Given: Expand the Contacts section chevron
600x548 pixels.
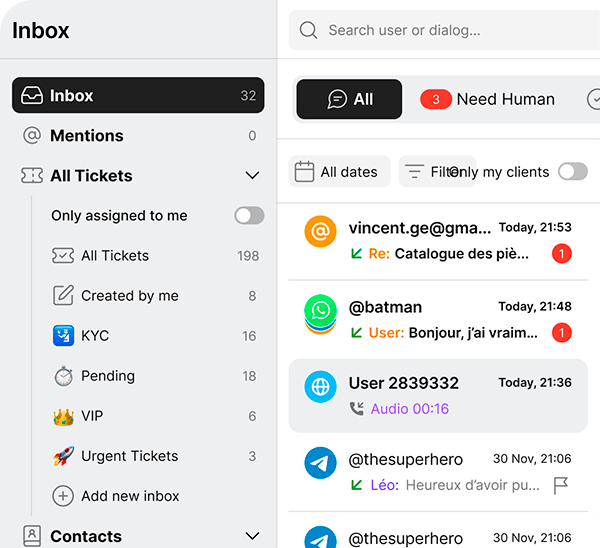Looking at the screenshot, I should click(252, 536).
